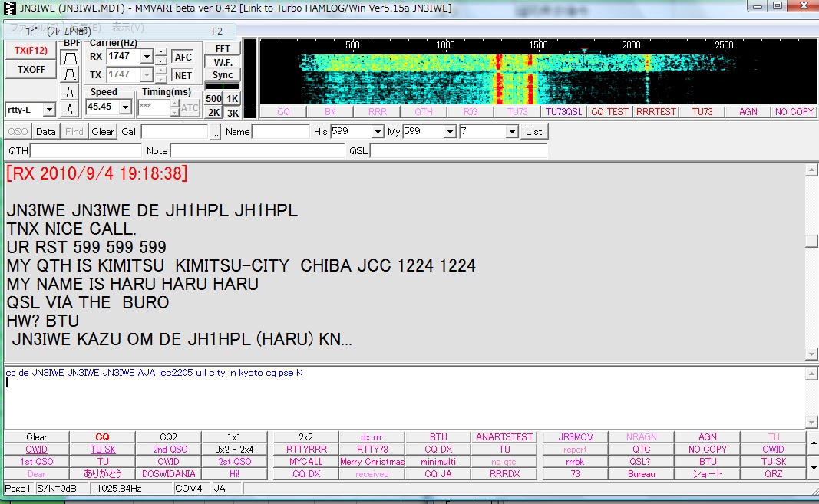Click the ありがとう macro button
This screenshot has height=504, width=819.
pyautogui.click(x=102, y=474)
